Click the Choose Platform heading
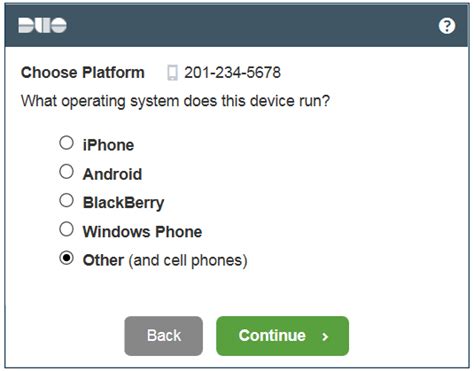Screen dimensions: 474x371 [x=83, y=73]
